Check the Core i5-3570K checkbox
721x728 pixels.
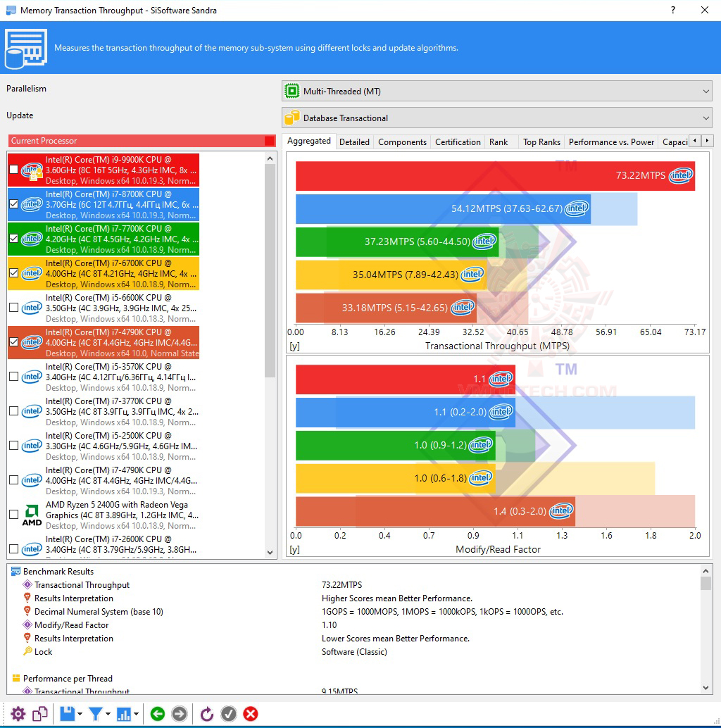[14, 377]
